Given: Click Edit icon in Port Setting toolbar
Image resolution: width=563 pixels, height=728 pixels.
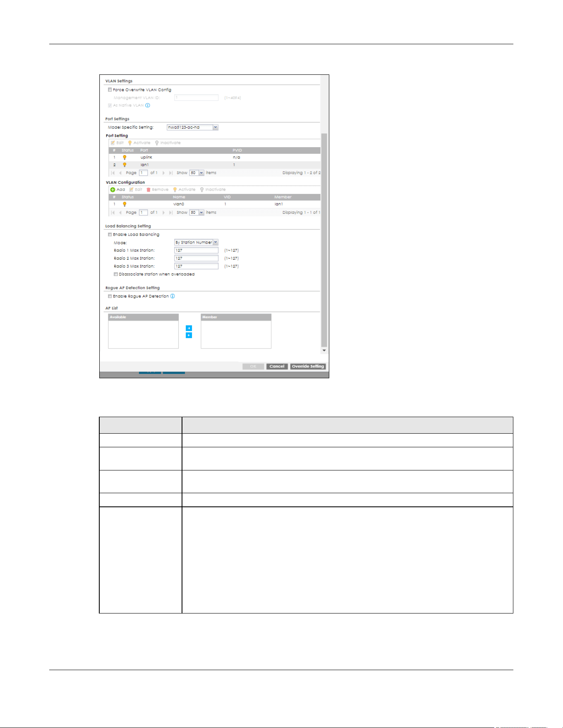Looking at the screenshot, I should pos(113,143).
